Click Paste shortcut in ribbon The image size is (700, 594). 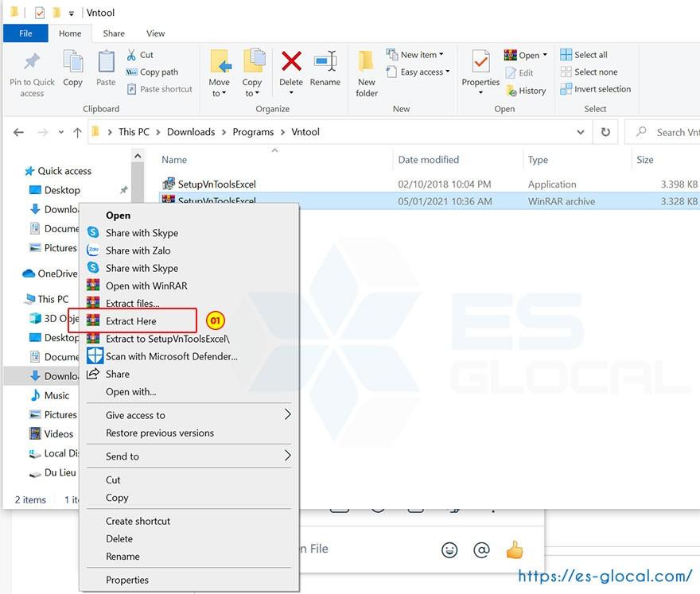click(160, 89)
